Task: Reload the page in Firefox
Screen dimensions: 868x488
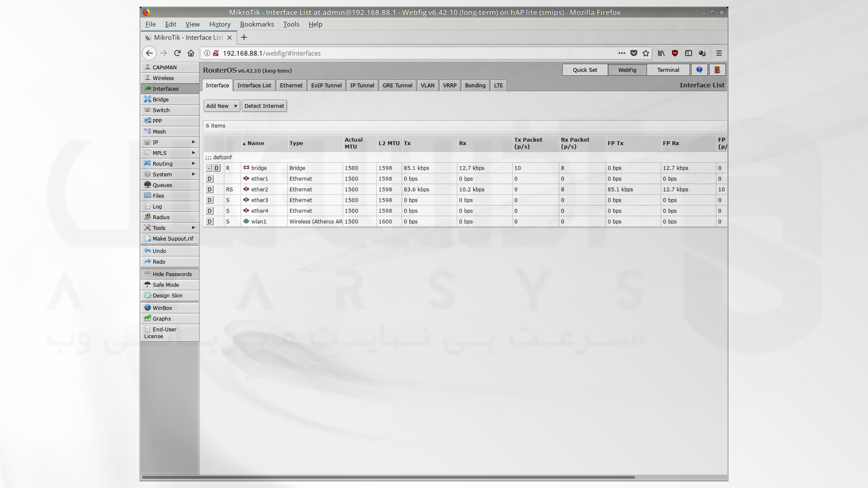Action: point(177,53)
